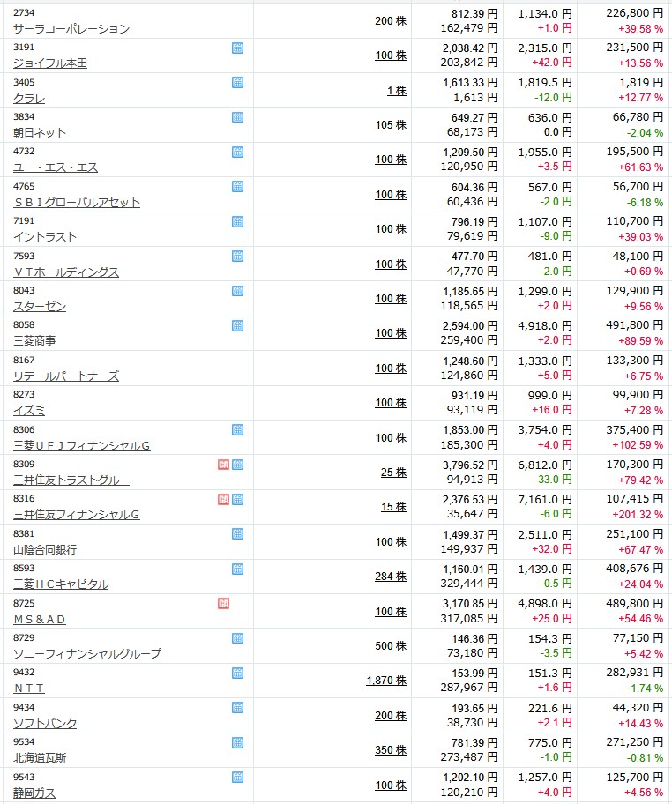Open ソニーフィナンシャルグループ link

pyautogui.click(x=87, y=654)
